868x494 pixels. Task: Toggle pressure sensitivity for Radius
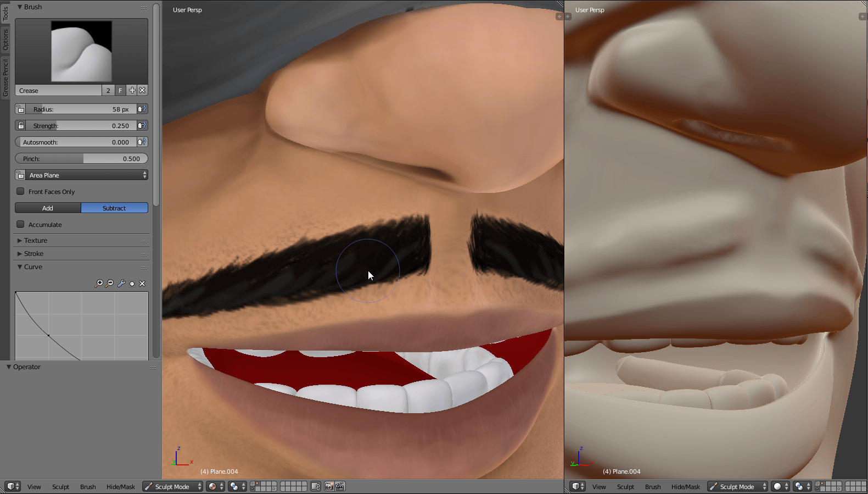[x=142, y=109]
